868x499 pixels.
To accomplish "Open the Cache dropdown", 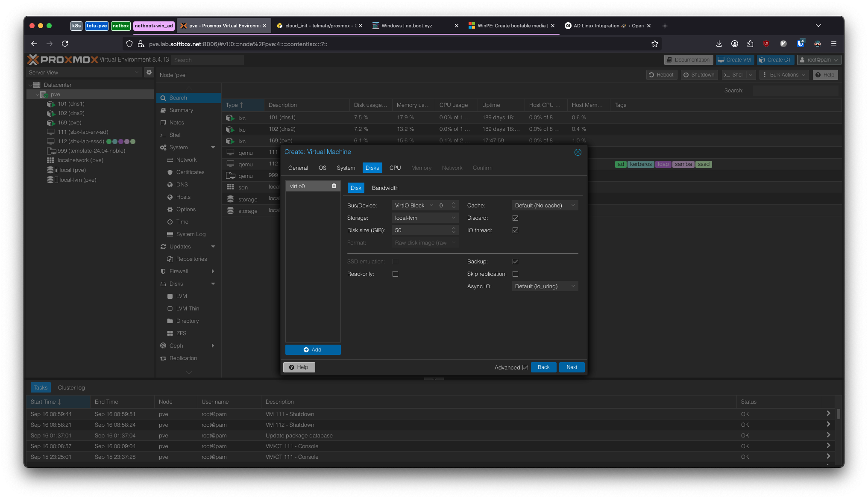I will click(x=545, y=205).
